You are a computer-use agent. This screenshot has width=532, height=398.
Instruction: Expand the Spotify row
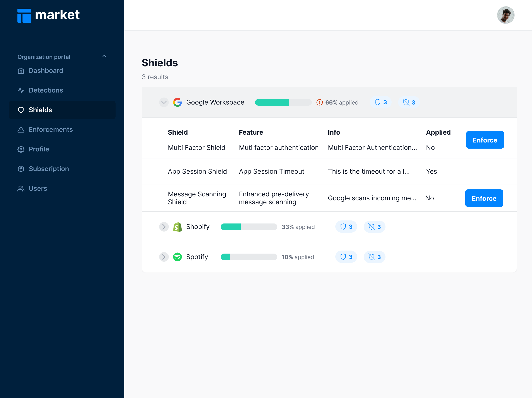(x=164, y=257)
